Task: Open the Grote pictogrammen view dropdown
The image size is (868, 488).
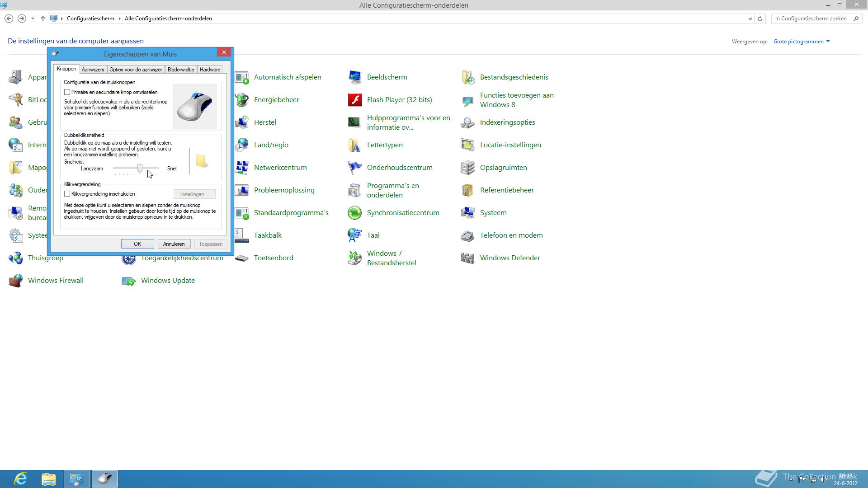Action: 801,42
